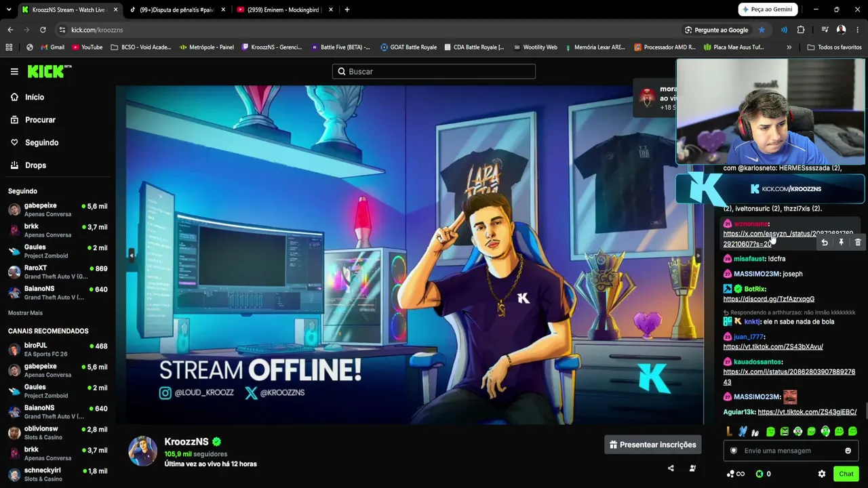Viewport: 868px width, 488px height.
Task: Click the Kicks currency K icon
Action: [759, 474]
